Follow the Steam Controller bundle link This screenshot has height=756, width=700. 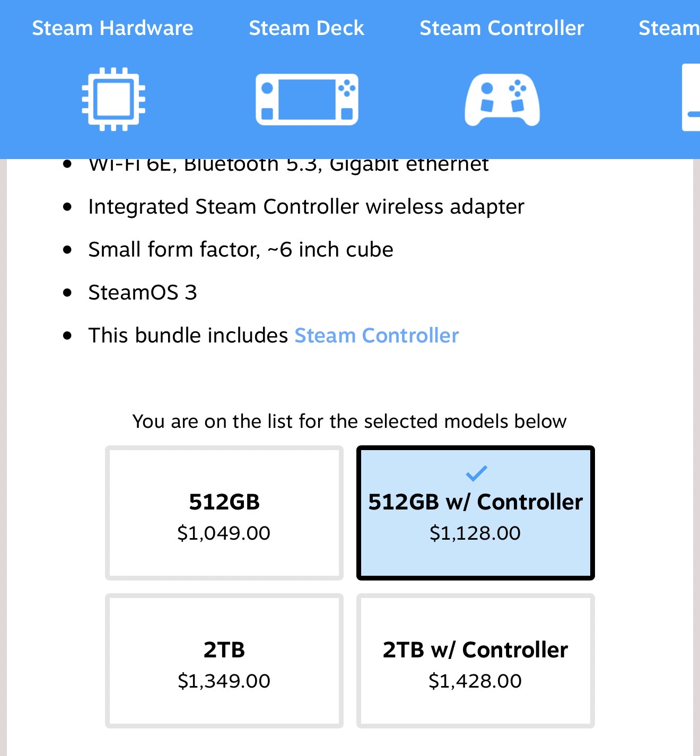(x=377, y=336)
